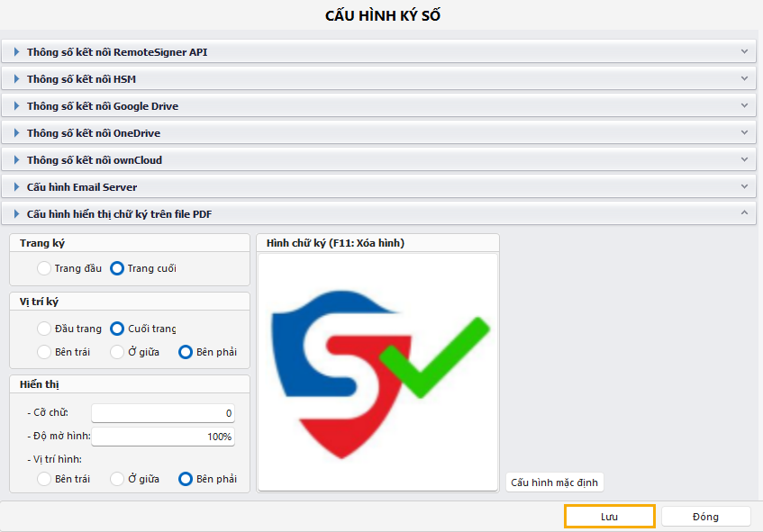The height and width of the screenshot is (532, 763).
Task: Select Bên trái under Vị trí ký
Action: point(44,352)
